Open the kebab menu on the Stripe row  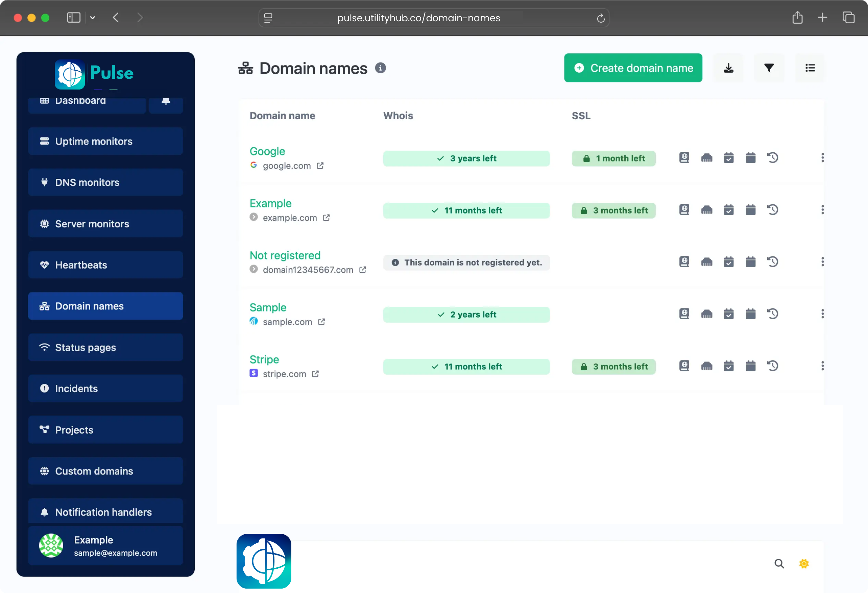point(822,366)
